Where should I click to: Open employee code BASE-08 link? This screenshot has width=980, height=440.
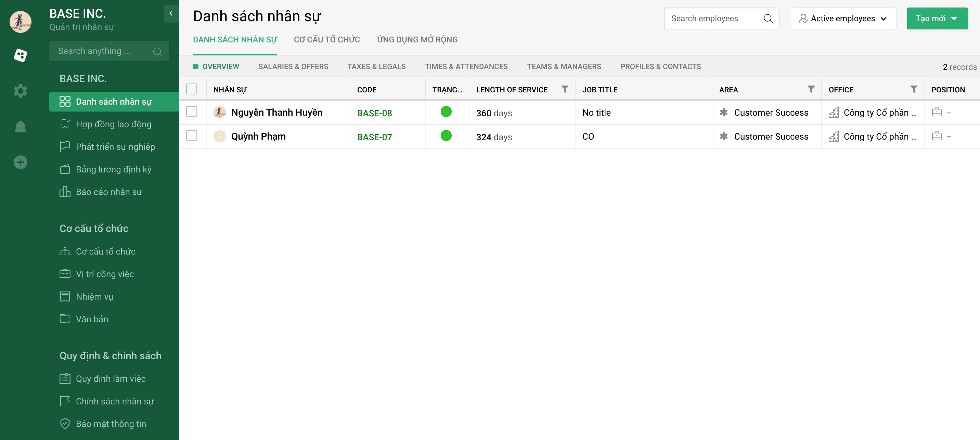(374, 113)
